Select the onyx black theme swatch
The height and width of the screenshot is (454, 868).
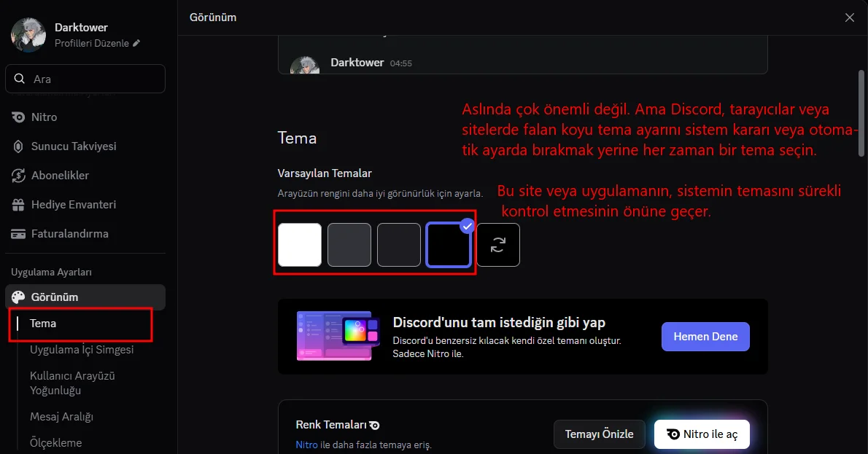click(x=449, y=245)
